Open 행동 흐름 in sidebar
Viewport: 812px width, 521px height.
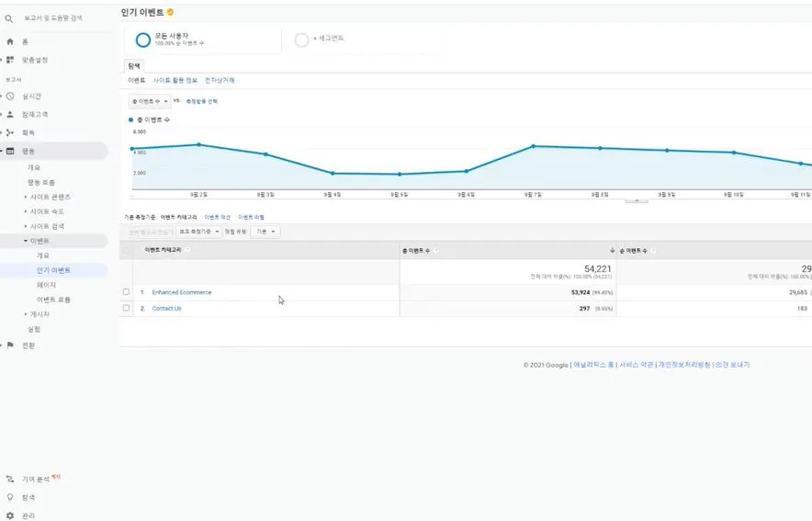[41, 182]
